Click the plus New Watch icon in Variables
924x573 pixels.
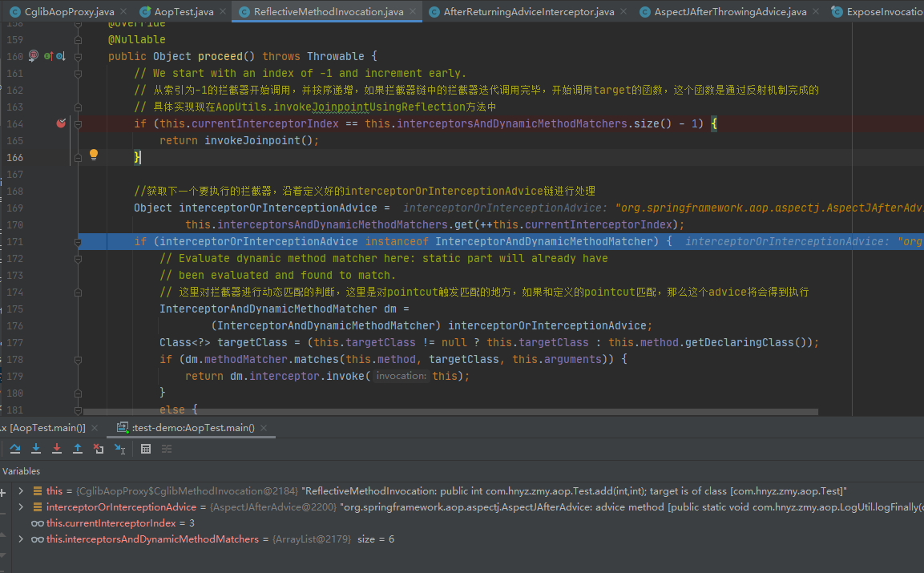pos(3,491)
